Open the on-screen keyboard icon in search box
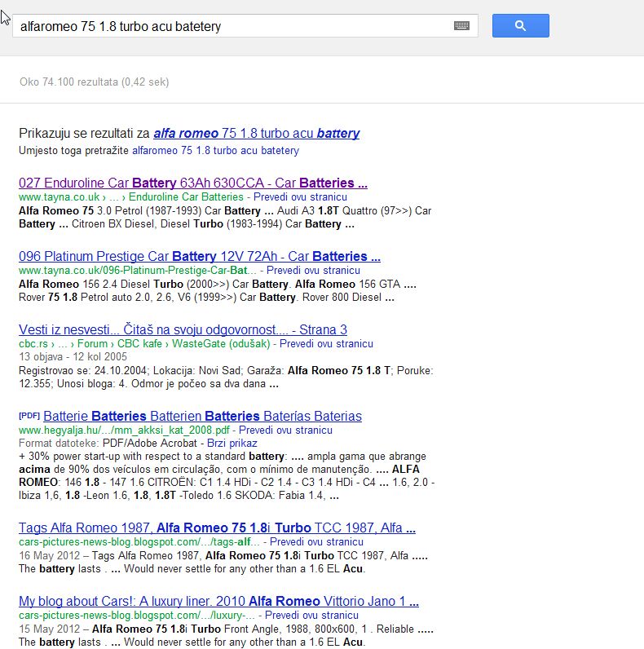 pyautogui.click(x=461, y=26)
